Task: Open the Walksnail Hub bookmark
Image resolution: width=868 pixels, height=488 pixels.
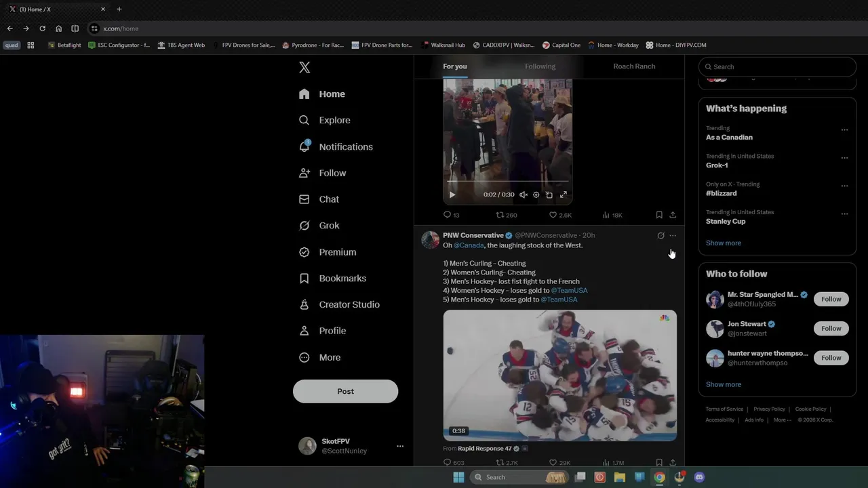Action: (443, 45)
